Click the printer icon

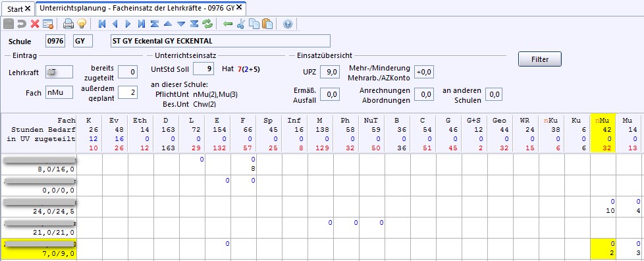coord(68,24)
